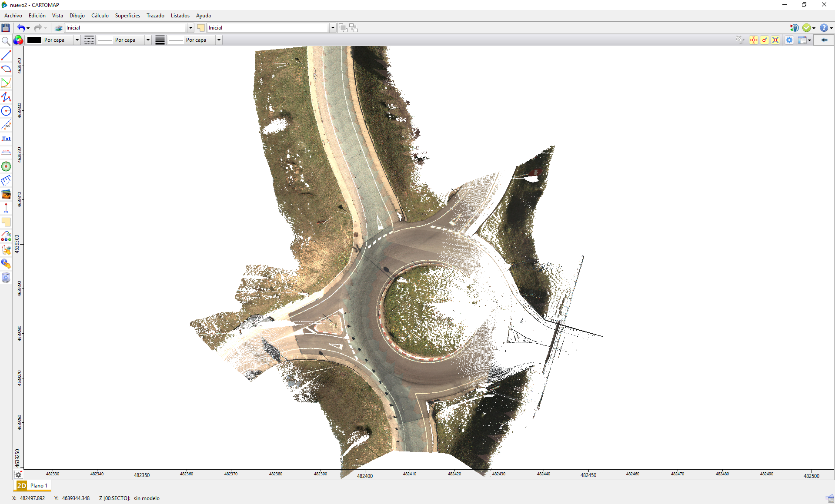
Task: Click the info hand pointer icon
Action: click(x=6, y=264)
